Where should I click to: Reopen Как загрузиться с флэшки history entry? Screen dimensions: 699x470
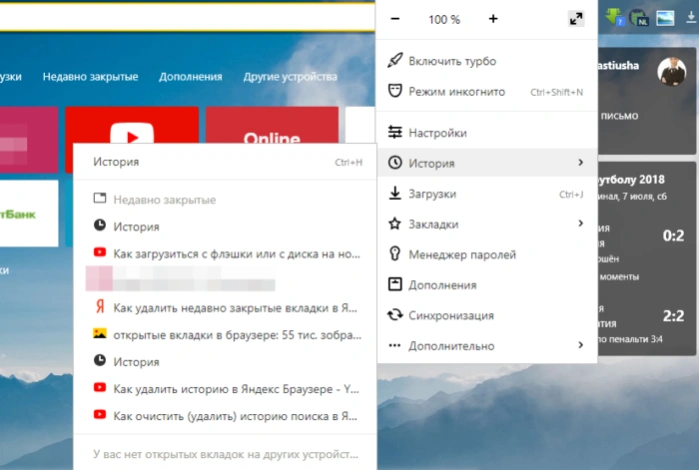(x=225, y=253)
